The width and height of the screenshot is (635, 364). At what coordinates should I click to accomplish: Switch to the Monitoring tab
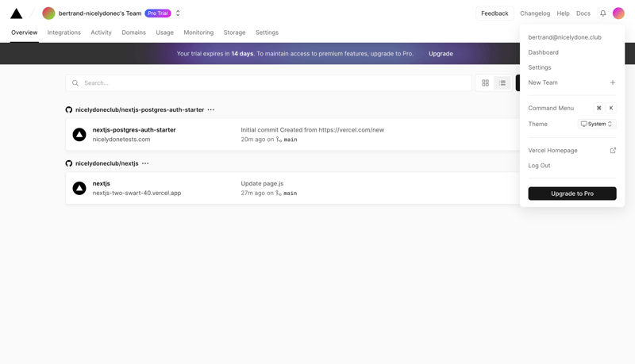coord(198,33)
